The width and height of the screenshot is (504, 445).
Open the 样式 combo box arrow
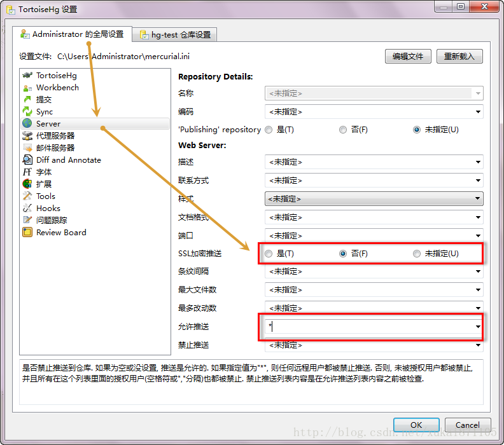[x=478, y=199]
